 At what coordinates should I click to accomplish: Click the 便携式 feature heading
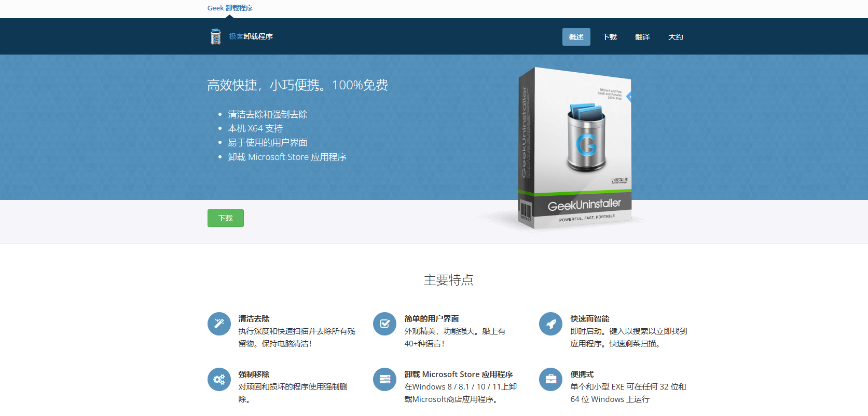(582, 374)
